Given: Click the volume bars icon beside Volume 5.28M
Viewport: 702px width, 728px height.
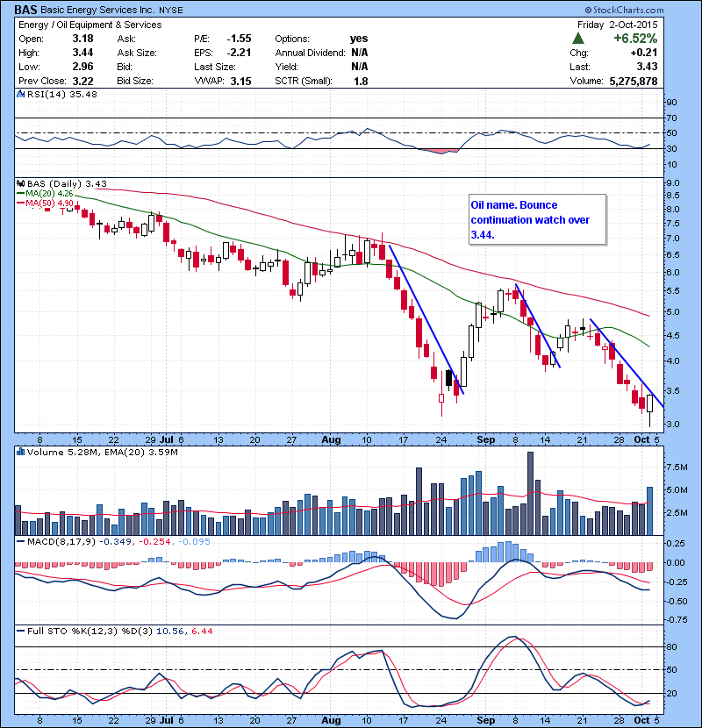Looking at the screenshot, I should [x=20, y=452].
